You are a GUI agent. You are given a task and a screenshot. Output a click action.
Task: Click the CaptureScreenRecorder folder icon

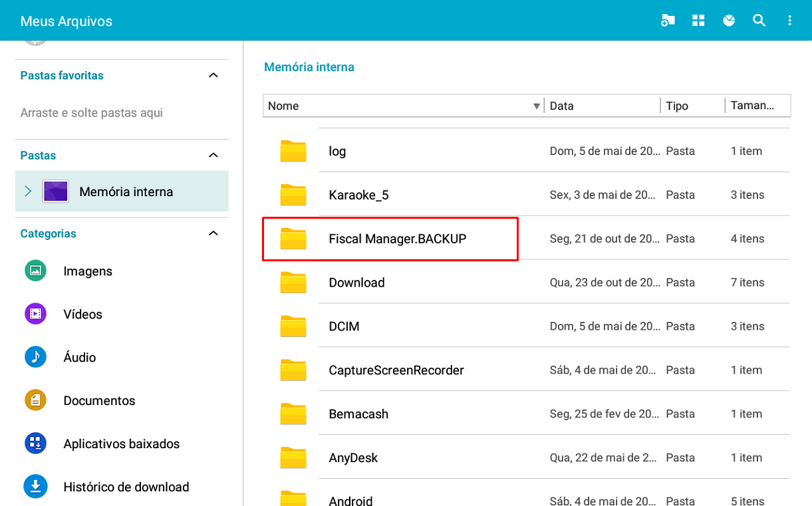click(x=293, y=370)
